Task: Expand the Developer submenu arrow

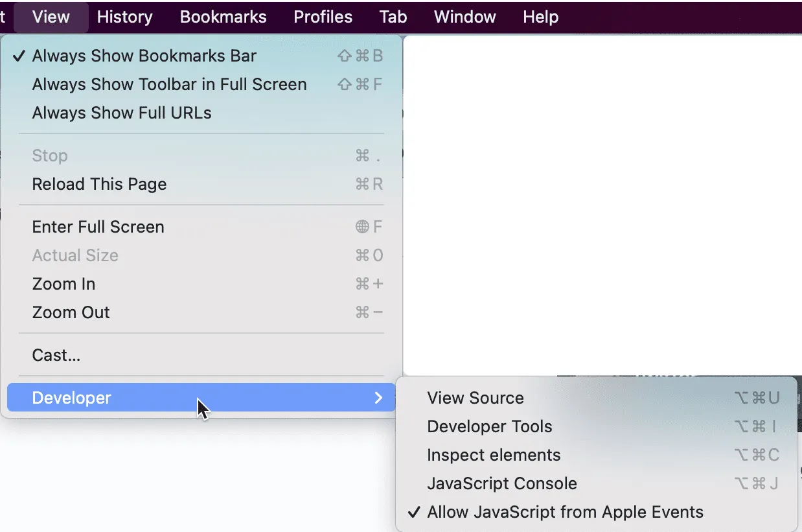Action: tap(379, 398)
